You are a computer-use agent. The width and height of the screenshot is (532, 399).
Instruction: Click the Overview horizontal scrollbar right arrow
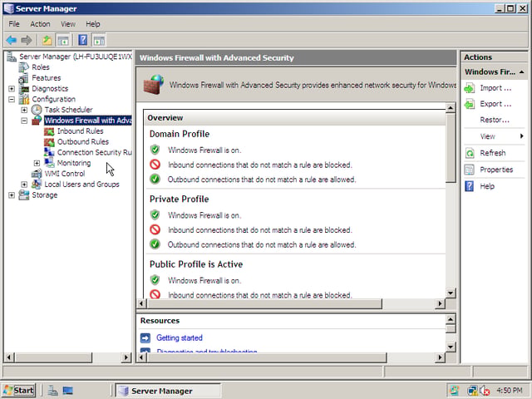coord(440,303)
